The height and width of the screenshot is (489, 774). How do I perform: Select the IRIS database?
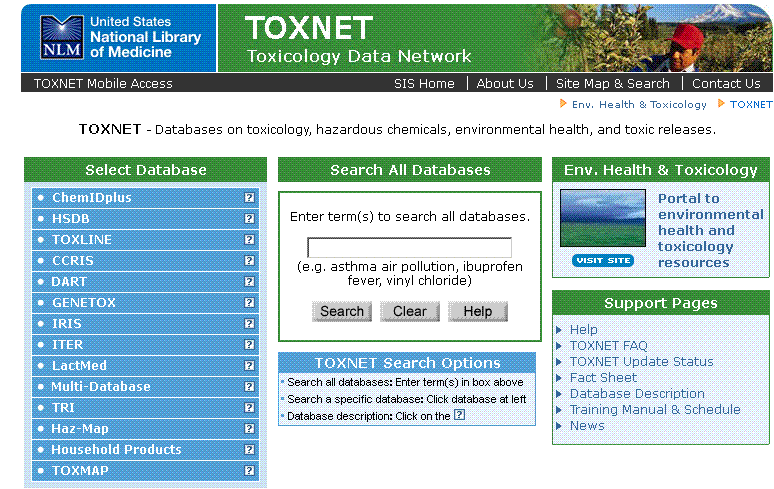[67, 324]
